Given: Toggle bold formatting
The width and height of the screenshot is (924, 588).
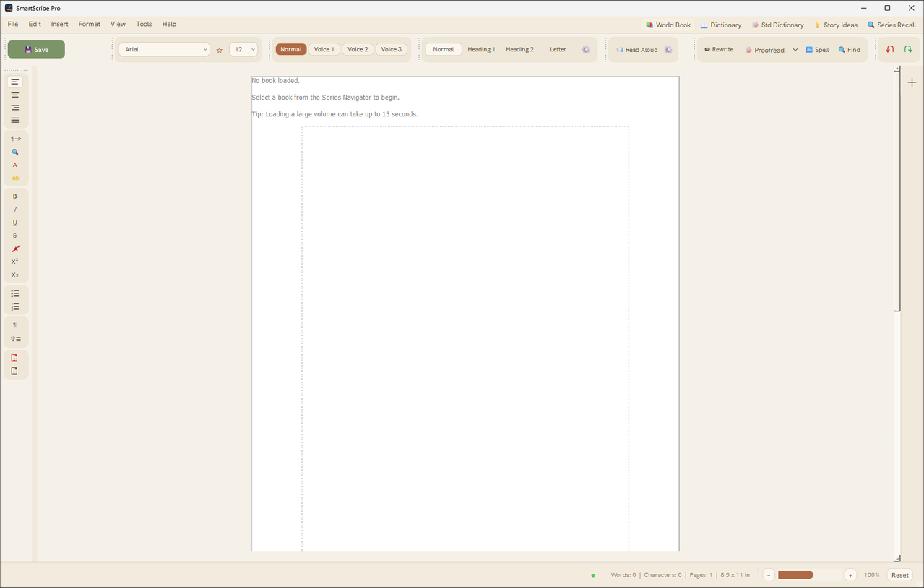Looking at the screenshot, I should (15, 196).
